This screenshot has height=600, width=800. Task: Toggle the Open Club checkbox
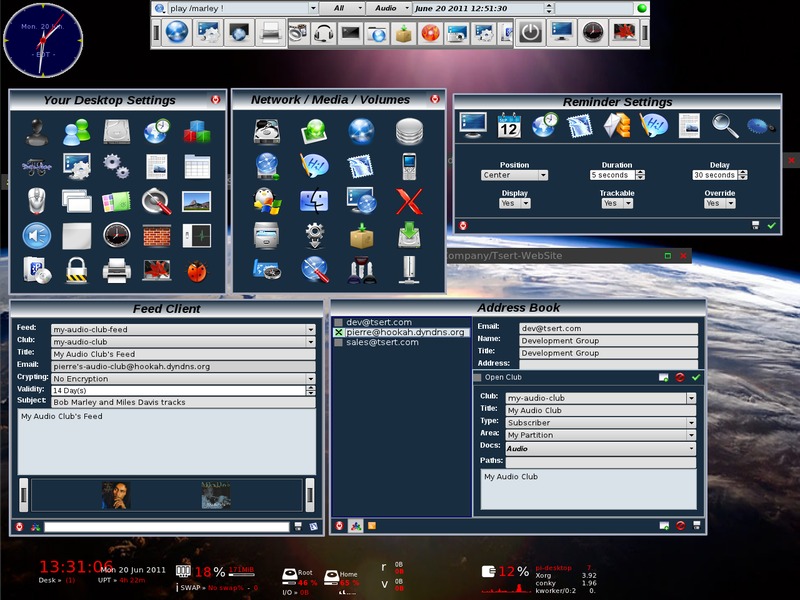tap(478, 378)
